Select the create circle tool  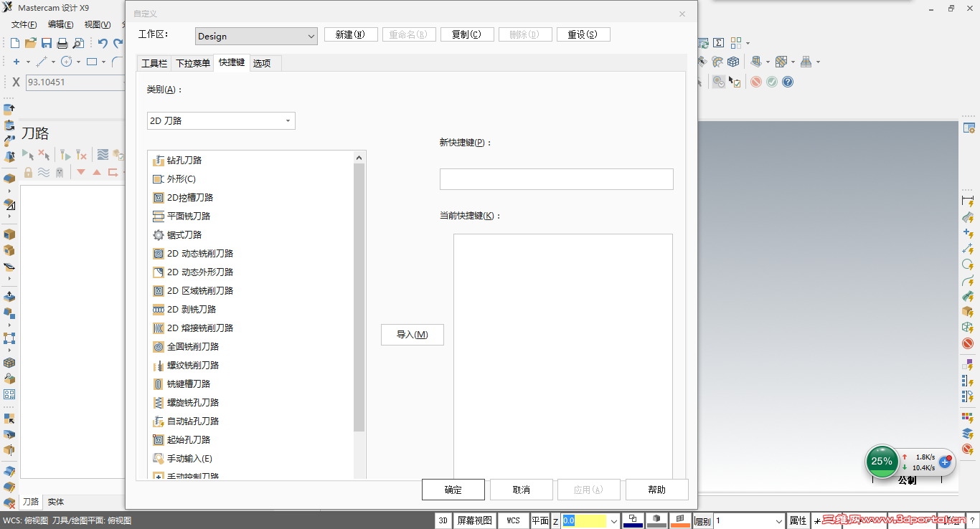click(x=66, y=62)
